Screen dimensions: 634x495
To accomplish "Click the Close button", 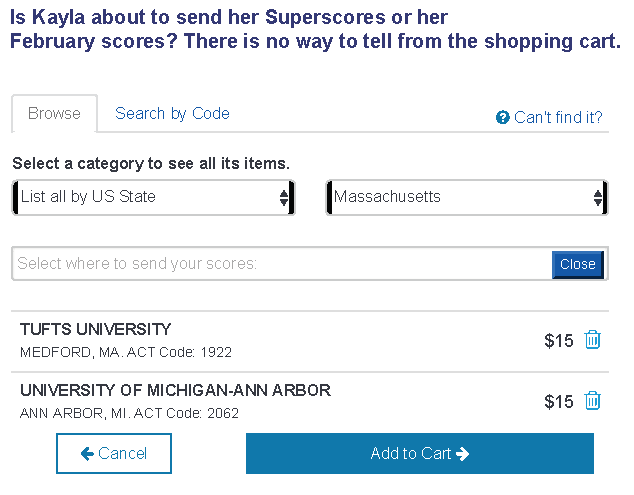I will 577,264.
